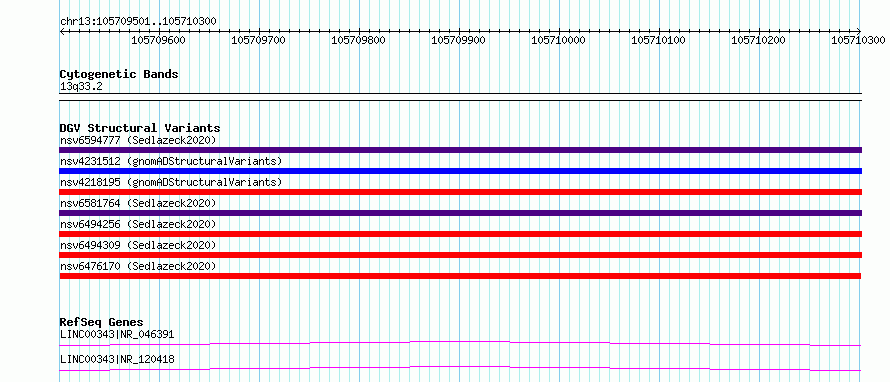Select variant label nsv4231512 (gnomADStructuralVariants)
The width and height of the screenshot is (890, 382).
[x=171, y=161]
